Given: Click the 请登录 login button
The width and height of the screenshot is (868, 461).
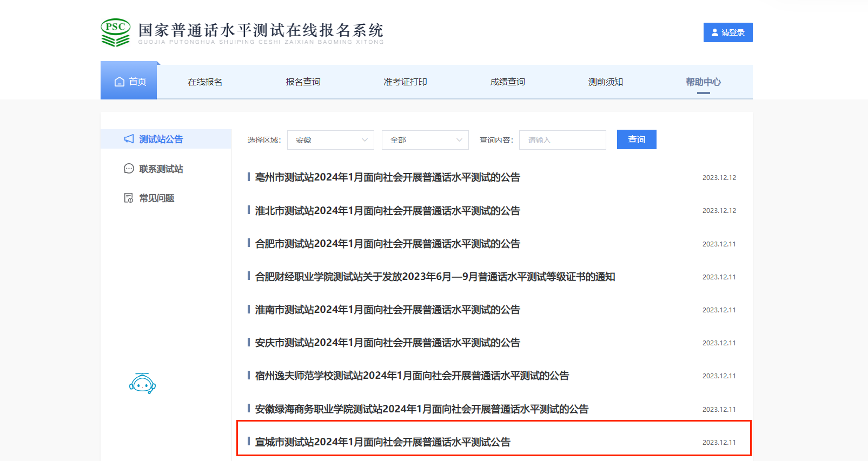Looking at the screenshot, I should coord(728,32).
